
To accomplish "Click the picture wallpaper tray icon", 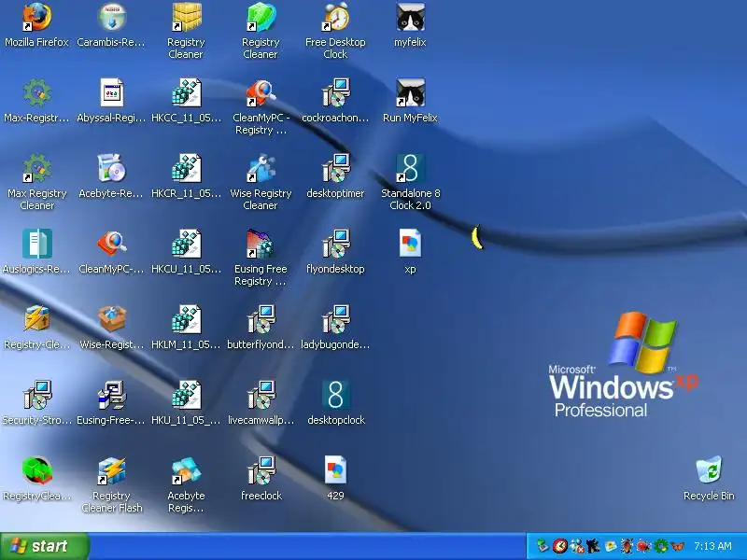I will (611, 546).
